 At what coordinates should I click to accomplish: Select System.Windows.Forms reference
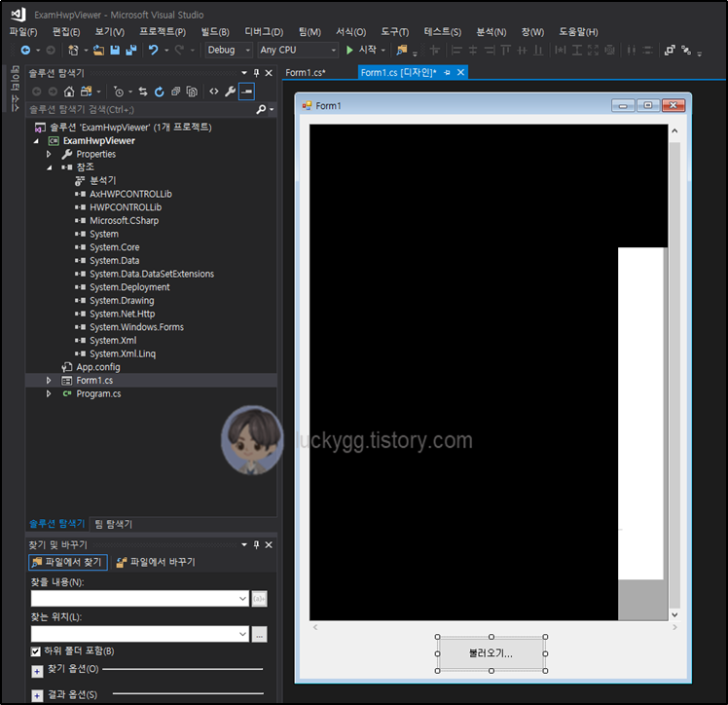136,327
